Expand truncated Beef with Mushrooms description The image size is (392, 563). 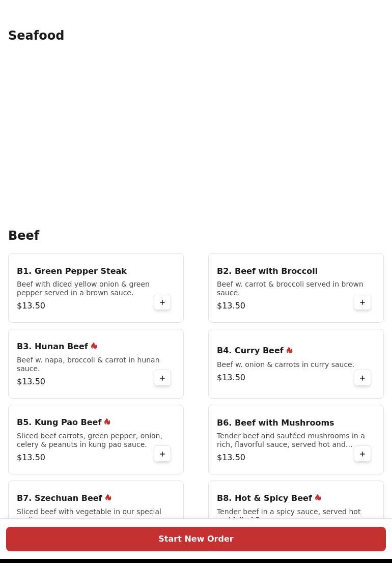(291, 440)
